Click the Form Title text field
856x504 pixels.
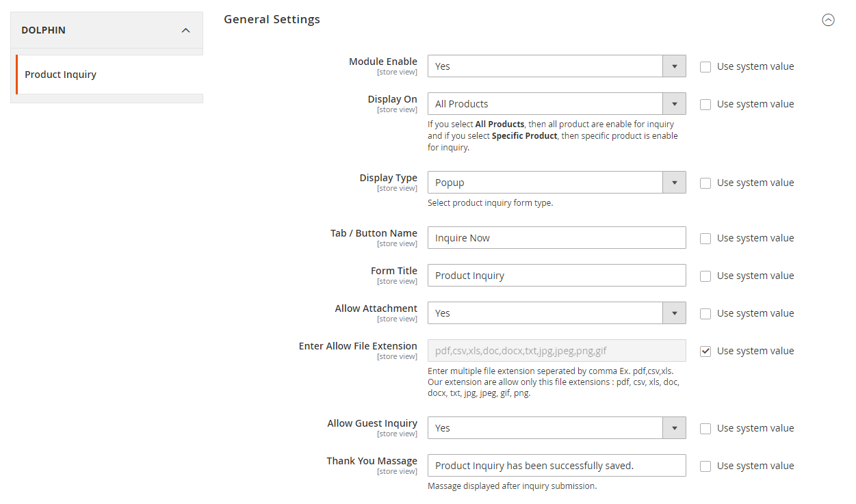click(x=556, y=276)
